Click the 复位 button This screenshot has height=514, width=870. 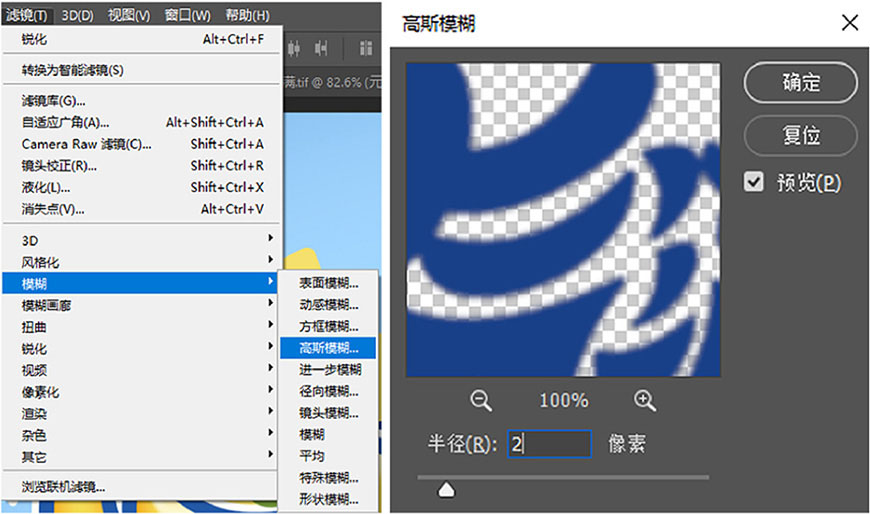click(x=801, y=135)
